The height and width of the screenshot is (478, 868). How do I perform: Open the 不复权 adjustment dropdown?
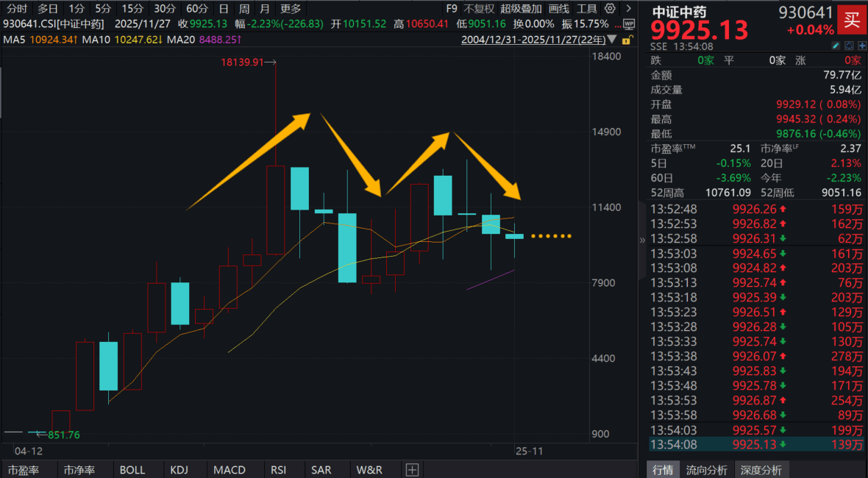click(x=478, y=9)
